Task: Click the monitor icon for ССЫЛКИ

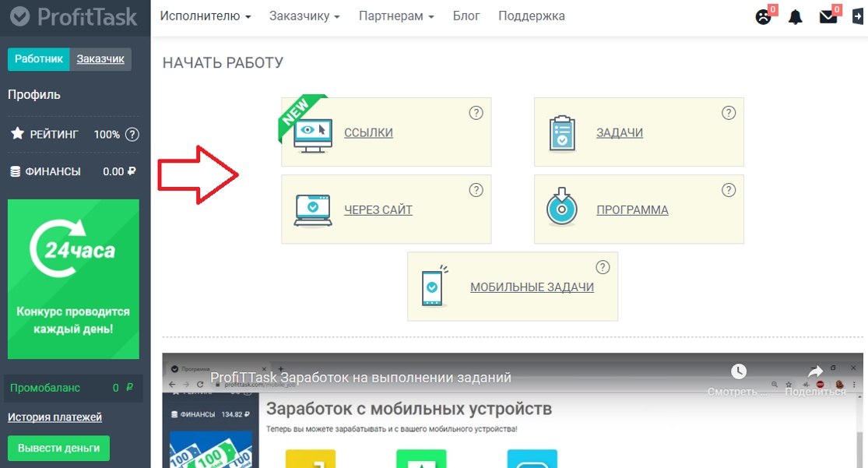Action: coord(313,135)
